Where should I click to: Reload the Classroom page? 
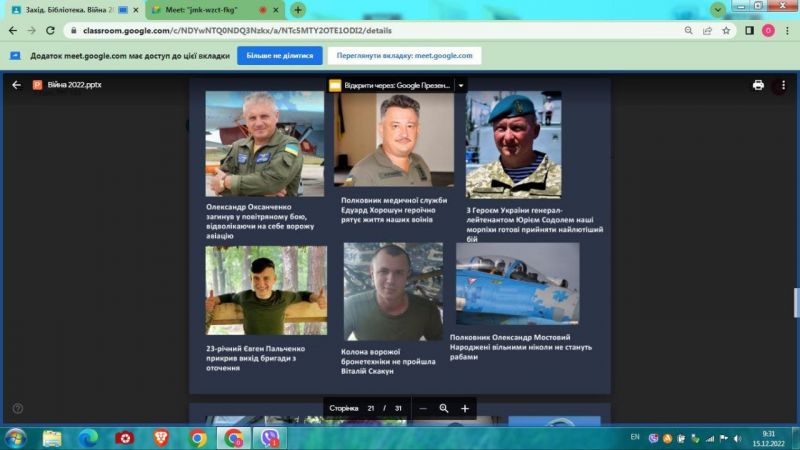(x=50, y=31)
